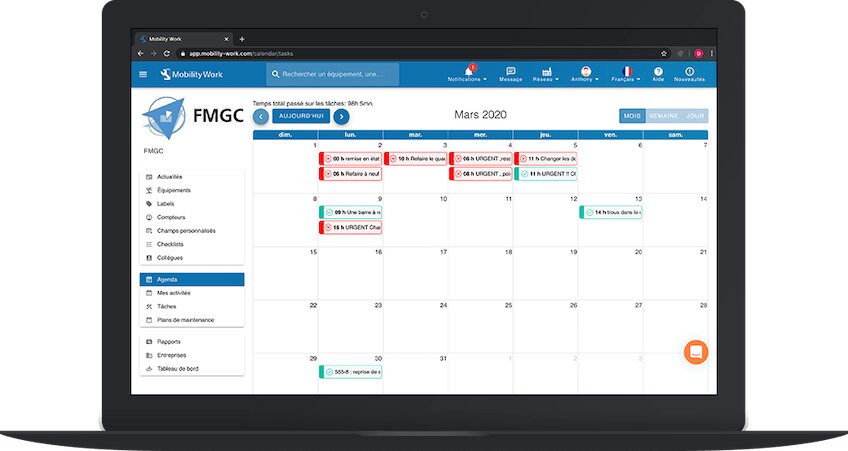The height and width of the screenshot is (451, 848).
Task: Open task '11 h Changer les' on March 5
Action: pyautogui.click(x=546, y=159)
